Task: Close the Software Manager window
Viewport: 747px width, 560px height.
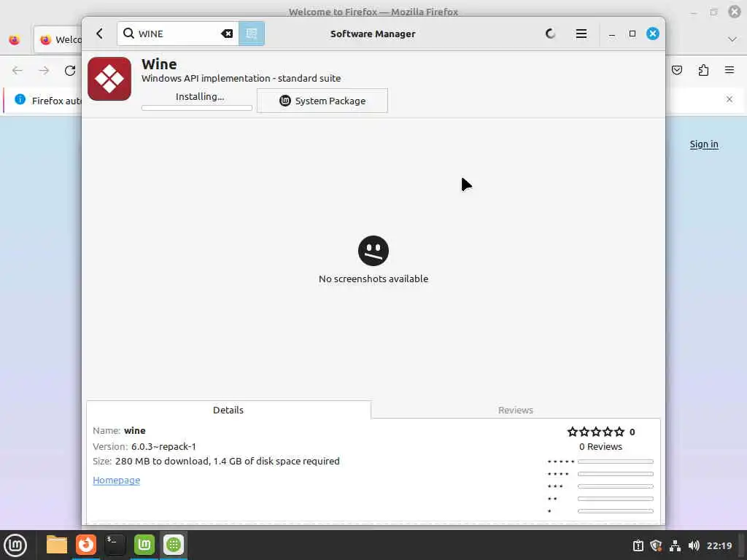Action: tap(653, 34)
